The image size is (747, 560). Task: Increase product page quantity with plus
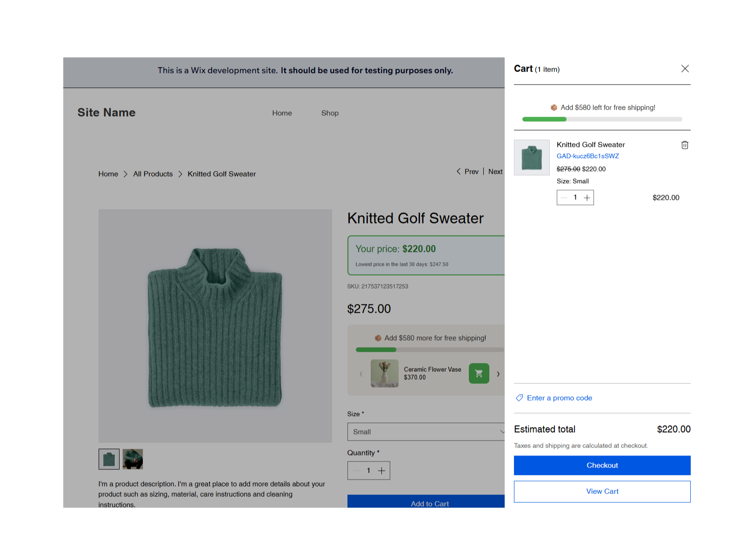click(381, 471)
